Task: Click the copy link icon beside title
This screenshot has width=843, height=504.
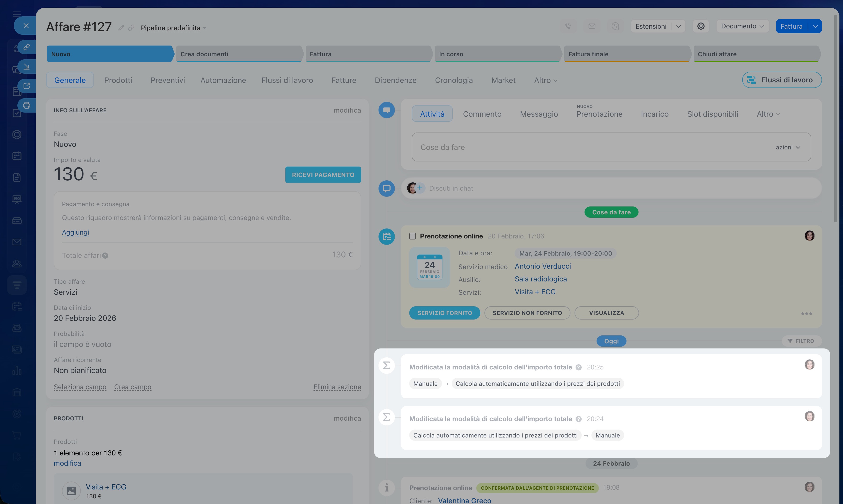Action: 131,28
